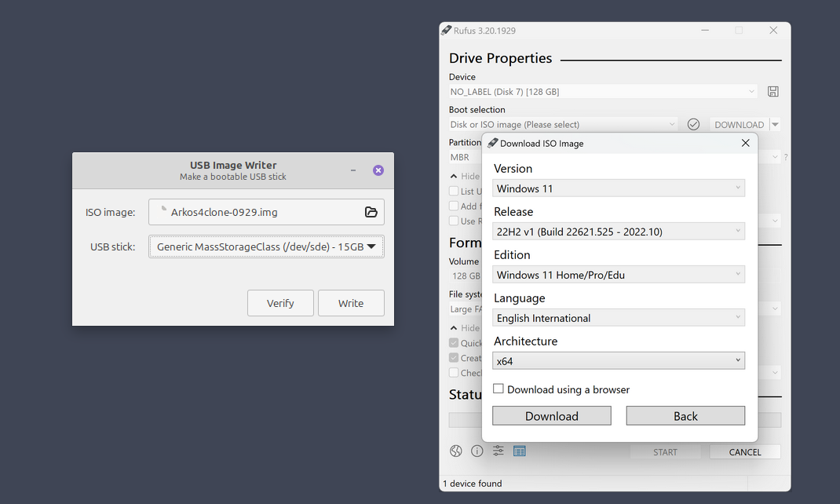Minimize the USB Image Writer window
Screen dimensions: 840x504
(x=353, y=170)
